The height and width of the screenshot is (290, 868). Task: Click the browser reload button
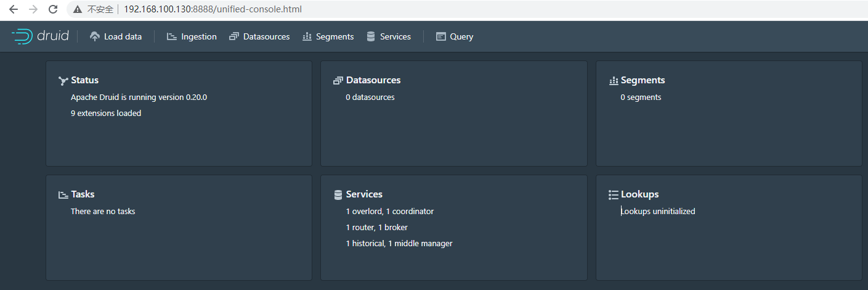point(53,9)
